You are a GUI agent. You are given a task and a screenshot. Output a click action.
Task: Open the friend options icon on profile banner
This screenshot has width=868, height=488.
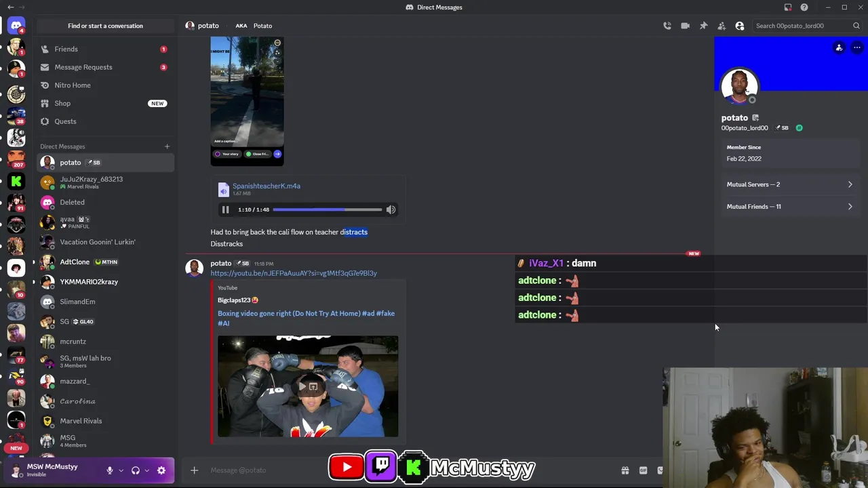pos(839,47)
